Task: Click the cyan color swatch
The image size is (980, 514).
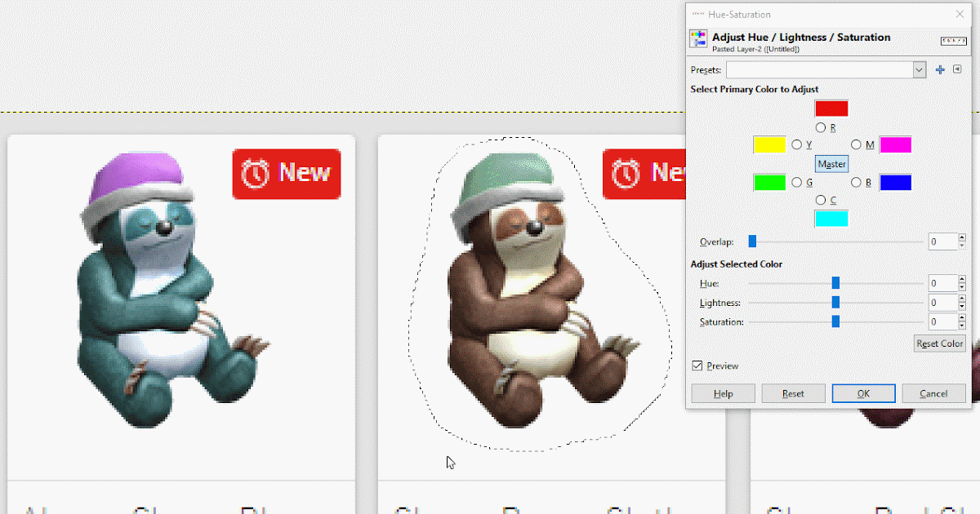Action: (831, 219)
